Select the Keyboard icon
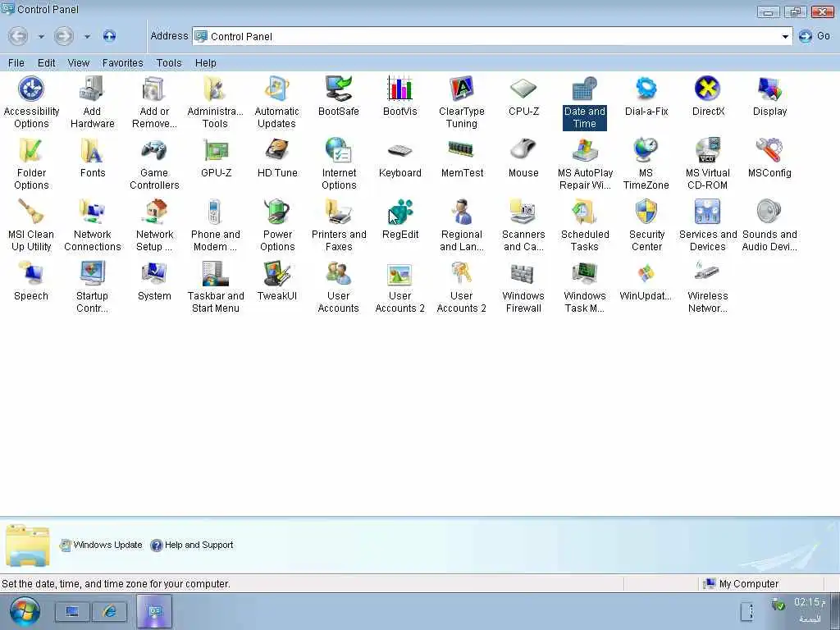This screenshot has height=630, width=840. [399, 151]
